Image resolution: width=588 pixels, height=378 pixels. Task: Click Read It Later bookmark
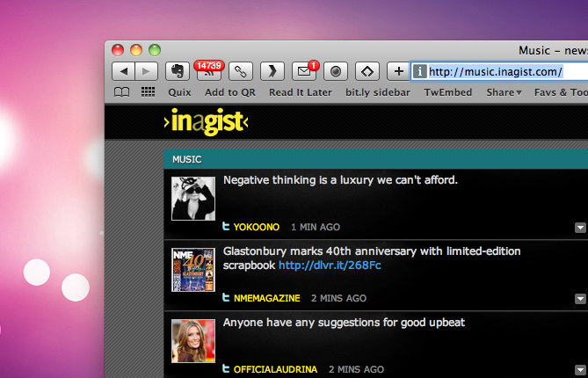coord(301,92)
